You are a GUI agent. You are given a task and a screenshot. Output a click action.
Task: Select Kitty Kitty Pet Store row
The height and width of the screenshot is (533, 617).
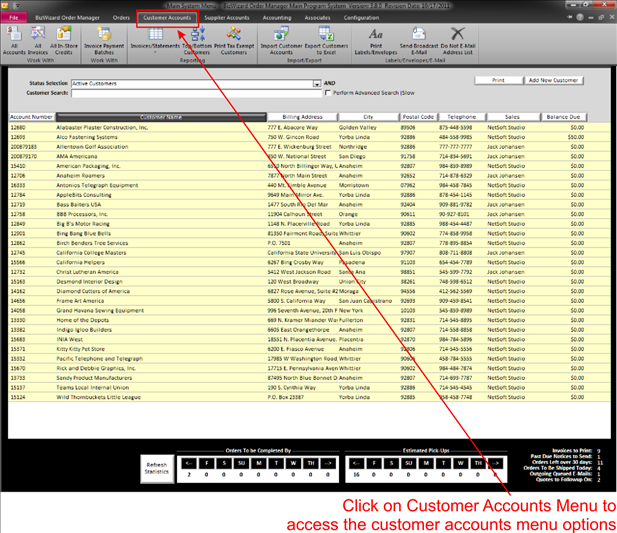pos(309,349)
